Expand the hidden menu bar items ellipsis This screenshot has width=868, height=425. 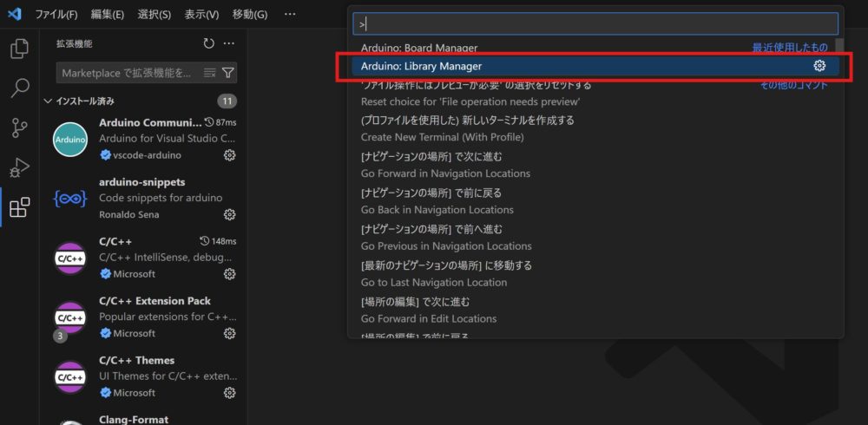(290, 15)
